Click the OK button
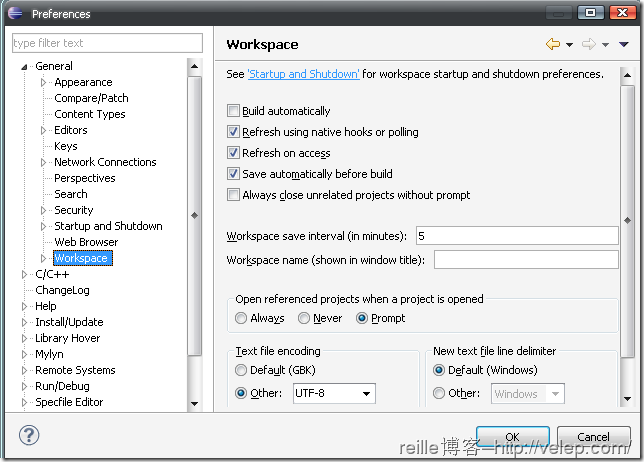Image resolution: width=644 pixels, height=462 pixels. pos(512,437)
